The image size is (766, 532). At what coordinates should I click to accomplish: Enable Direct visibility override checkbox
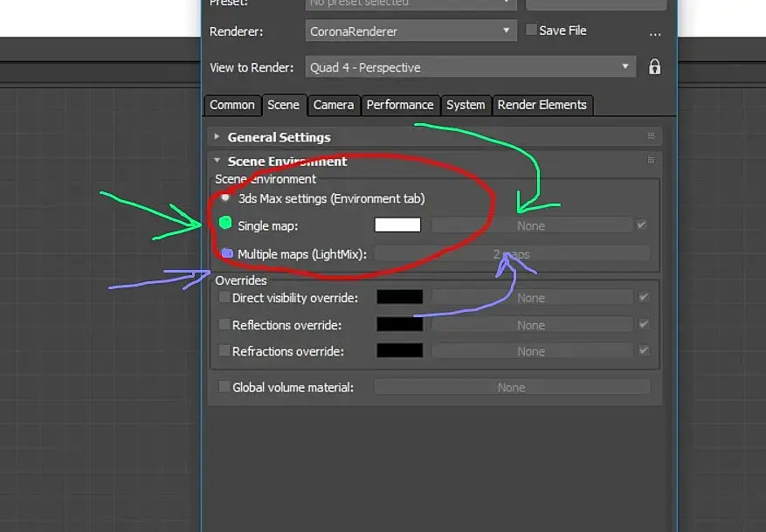pyautogui.click(x=224, y=297)
